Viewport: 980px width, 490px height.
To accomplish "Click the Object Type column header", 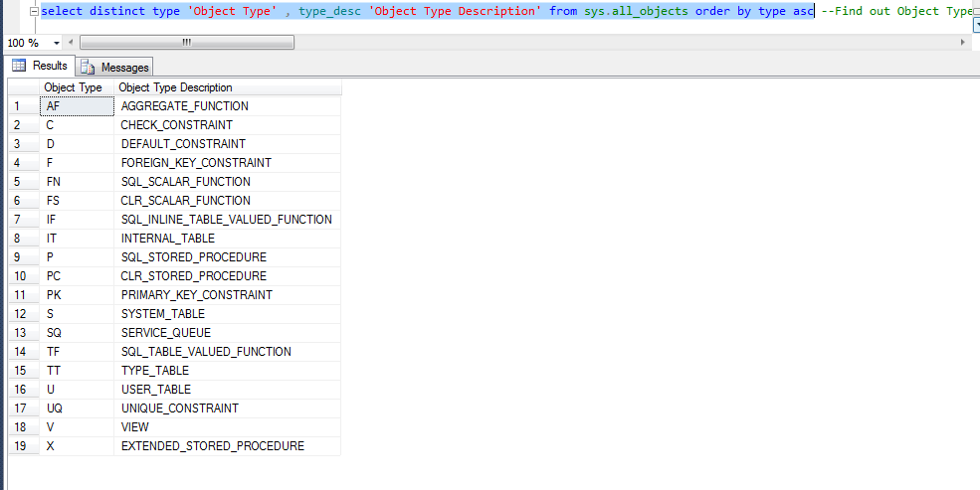I will pyautogui.click(x=77, y=88).
